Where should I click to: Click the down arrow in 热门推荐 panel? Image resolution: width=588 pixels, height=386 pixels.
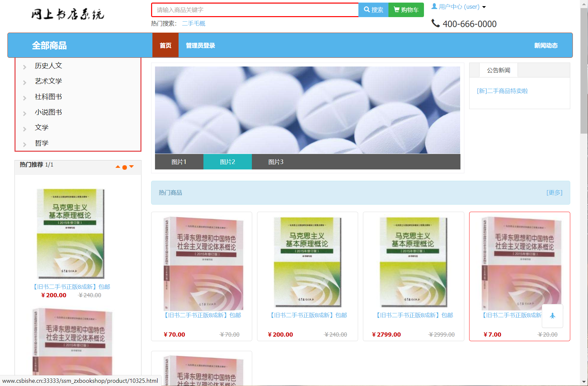pos(131,167)
